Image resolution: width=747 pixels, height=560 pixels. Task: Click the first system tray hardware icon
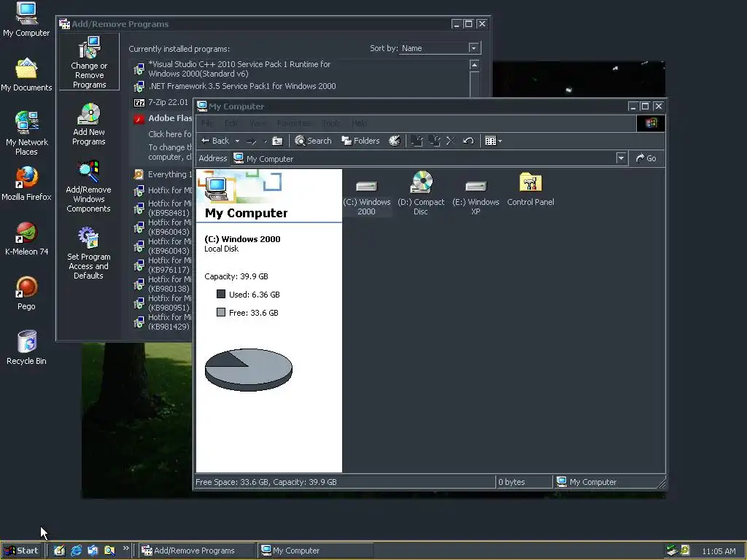tap(672, 551)
